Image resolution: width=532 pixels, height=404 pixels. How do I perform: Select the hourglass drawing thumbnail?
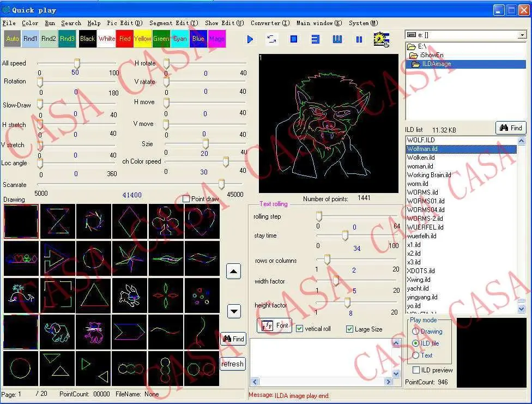(57, 222)
